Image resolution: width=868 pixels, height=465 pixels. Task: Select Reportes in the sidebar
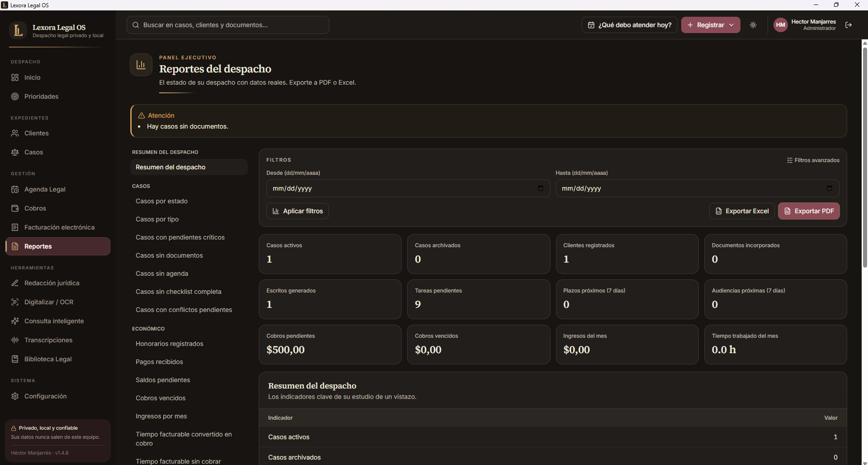pos(58,246)
